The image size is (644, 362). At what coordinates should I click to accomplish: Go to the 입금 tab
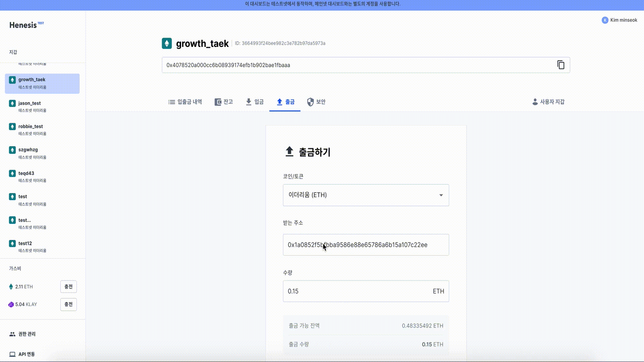click(255, 102)
